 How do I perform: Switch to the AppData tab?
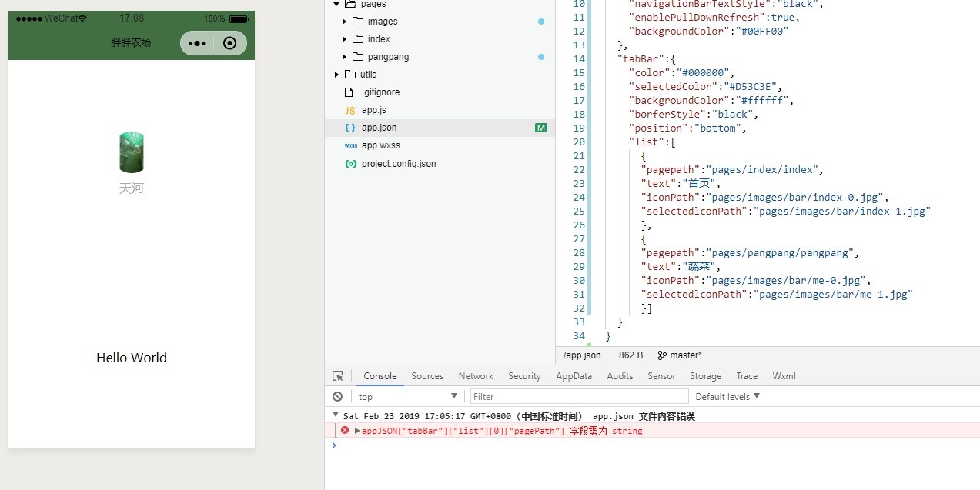point(574,376)
